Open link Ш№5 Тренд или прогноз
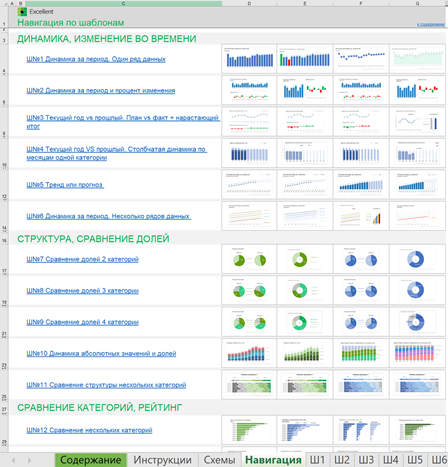The image size is (448, 467). click(65, 185)
